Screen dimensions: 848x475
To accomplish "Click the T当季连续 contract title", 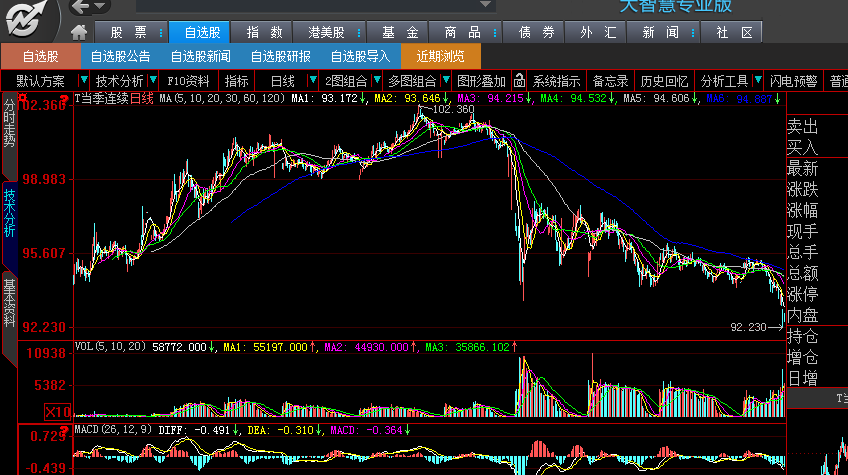I will pos(102,98).
